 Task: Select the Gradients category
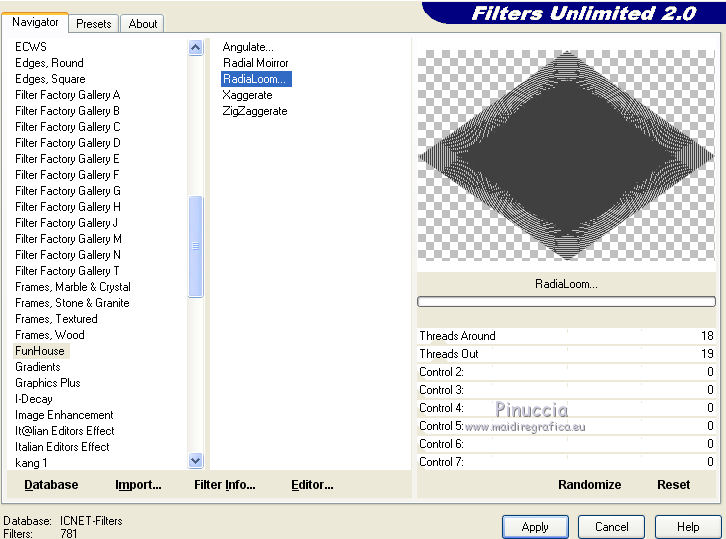pos(38,367)
